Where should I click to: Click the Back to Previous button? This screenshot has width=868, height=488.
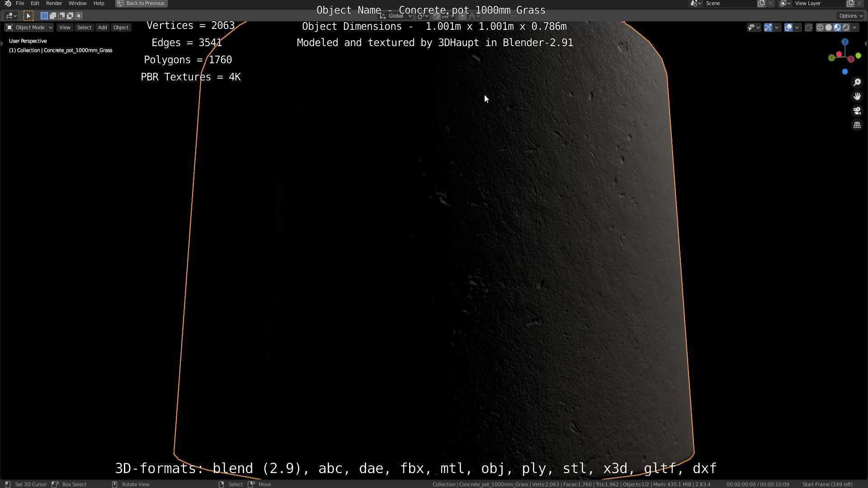141,3
